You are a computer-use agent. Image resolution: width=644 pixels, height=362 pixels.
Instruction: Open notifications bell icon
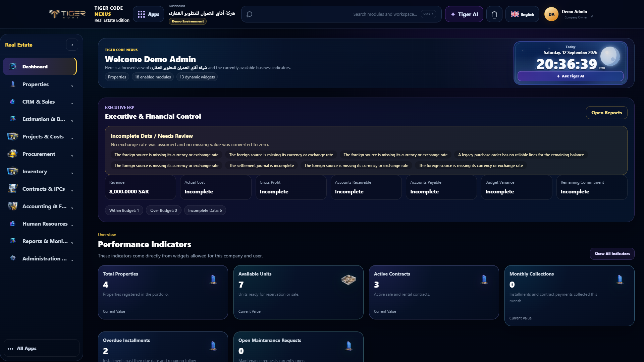[494, 14]
